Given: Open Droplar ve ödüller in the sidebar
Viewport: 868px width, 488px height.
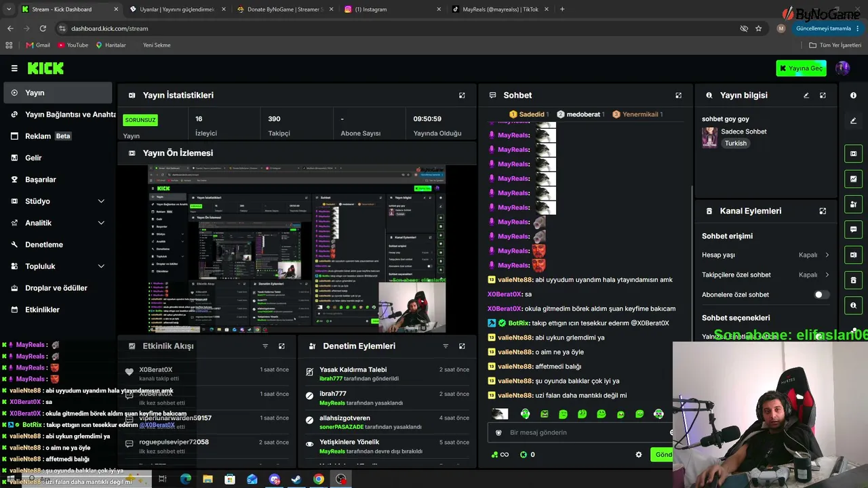Looking at the screenshot, I should (57, 288).
